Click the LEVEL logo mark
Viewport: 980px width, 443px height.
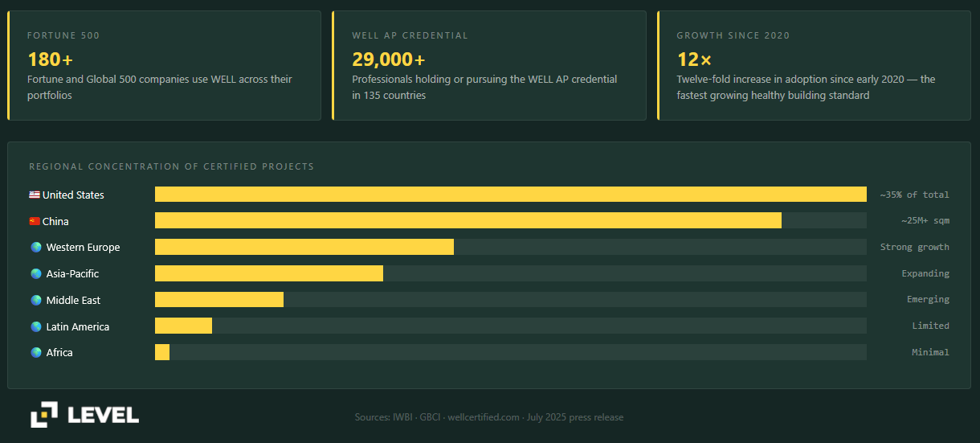click(x=44, y=414)
